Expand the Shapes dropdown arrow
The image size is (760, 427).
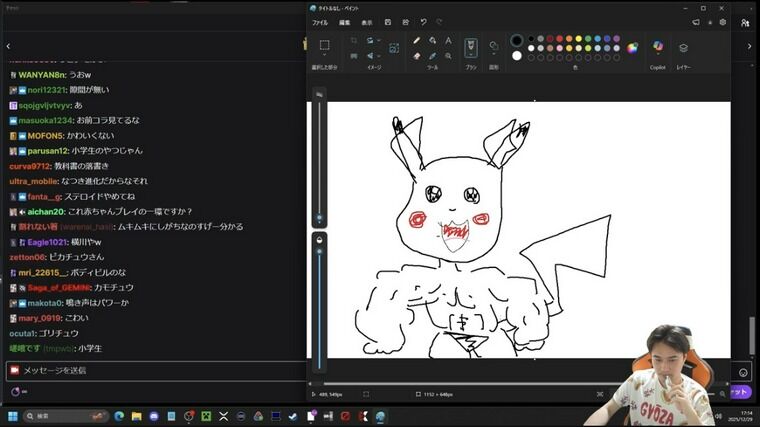(493, 54)
